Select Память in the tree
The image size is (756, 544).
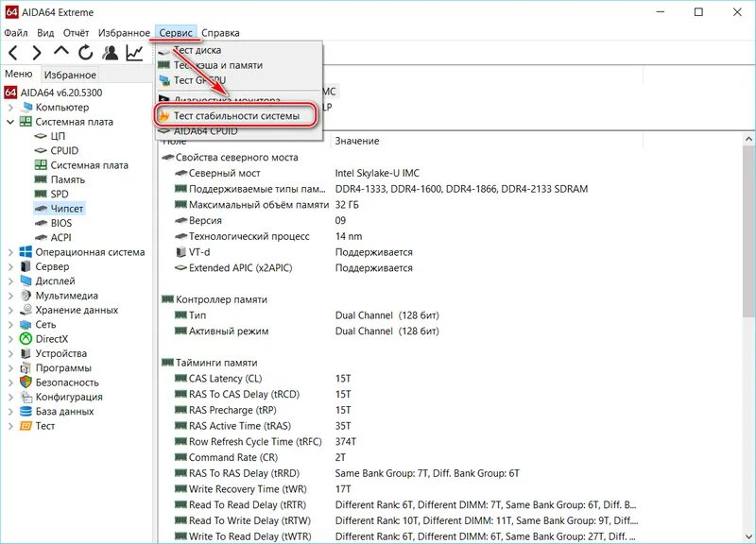67,179
